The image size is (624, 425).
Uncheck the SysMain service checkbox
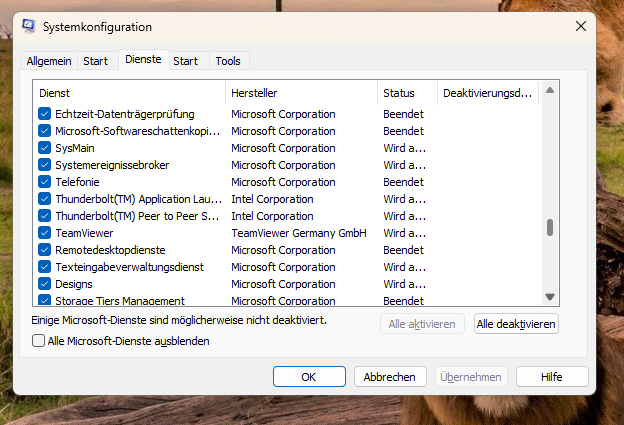pyautogui.click(x=44, y=148)
